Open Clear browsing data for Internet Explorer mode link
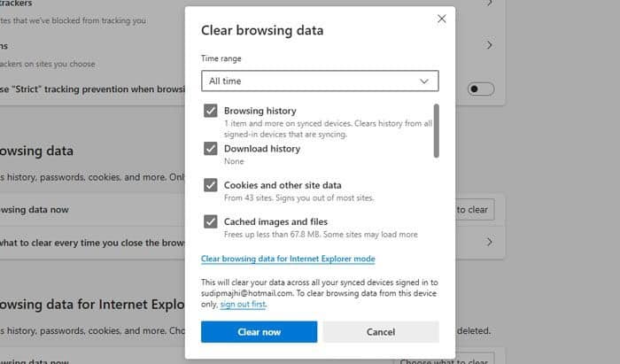 click(x=288, y=259)
